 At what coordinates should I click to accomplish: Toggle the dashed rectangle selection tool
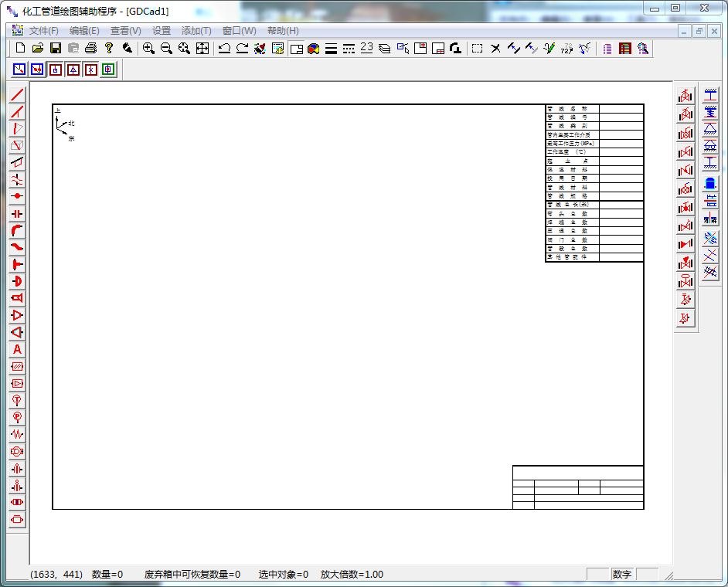pyautogui.click(x=478, y=48)
